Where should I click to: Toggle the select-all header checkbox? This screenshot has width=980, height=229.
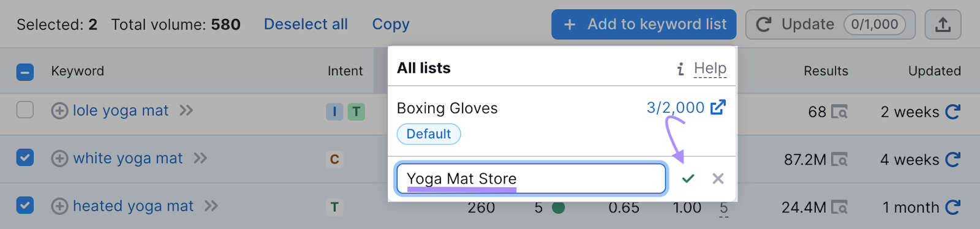(x=25, y=72)
